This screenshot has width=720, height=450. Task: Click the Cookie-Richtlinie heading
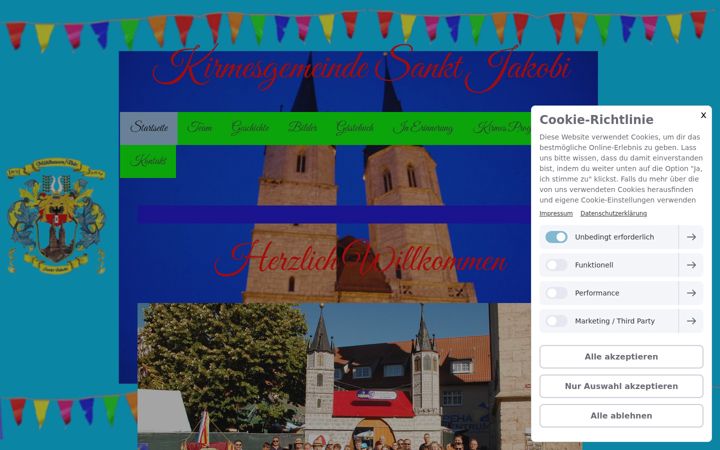tap(596, 120)
